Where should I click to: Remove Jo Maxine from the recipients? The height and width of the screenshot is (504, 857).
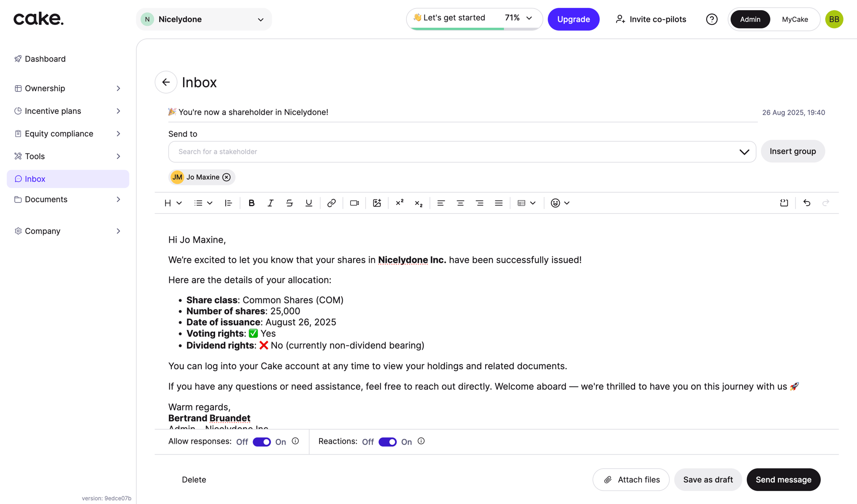[227, 177]
